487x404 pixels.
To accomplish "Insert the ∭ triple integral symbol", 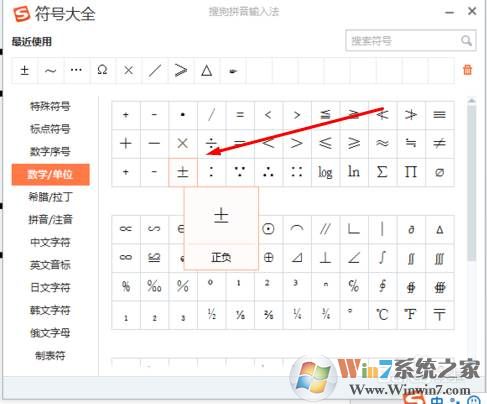I will coord(439,258).
